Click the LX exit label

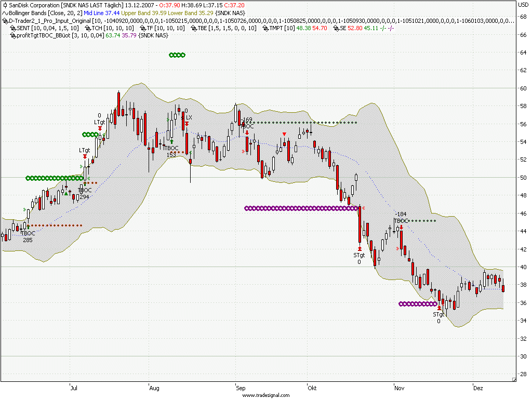(189, 117)
